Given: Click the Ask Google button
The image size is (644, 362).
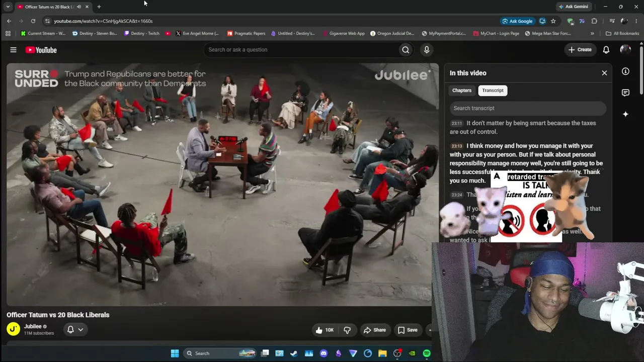Looking at the screenshot, I should click(518, 21).
